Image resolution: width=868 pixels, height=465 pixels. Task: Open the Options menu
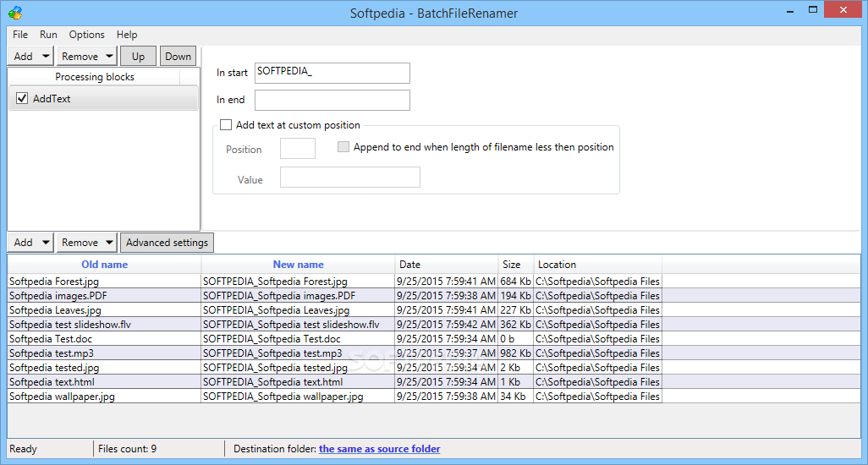(x=86, y=35)
